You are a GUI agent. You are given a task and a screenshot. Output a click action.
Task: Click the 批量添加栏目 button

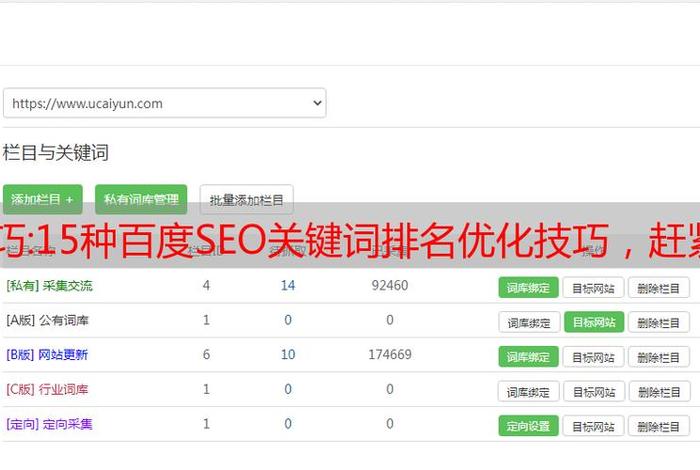pyautogui.click(x=246, y=200)
